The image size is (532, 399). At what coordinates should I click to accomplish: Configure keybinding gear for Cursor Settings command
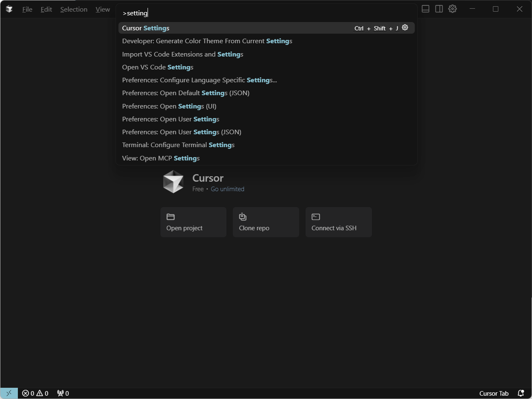[405, 27]
